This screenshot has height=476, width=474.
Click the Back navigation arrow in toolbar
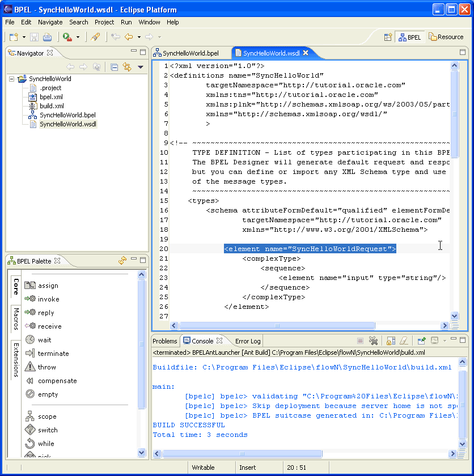(129, 37)
